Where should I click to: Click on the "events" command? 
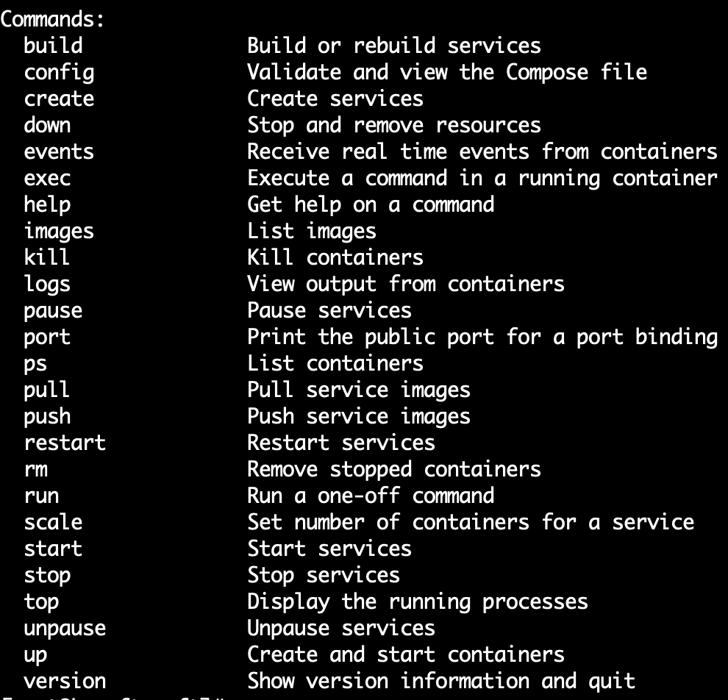click(59, 151)
